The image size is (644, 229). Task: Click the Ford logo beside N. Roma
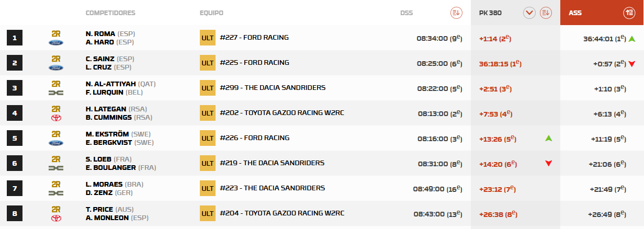(56, 42)
